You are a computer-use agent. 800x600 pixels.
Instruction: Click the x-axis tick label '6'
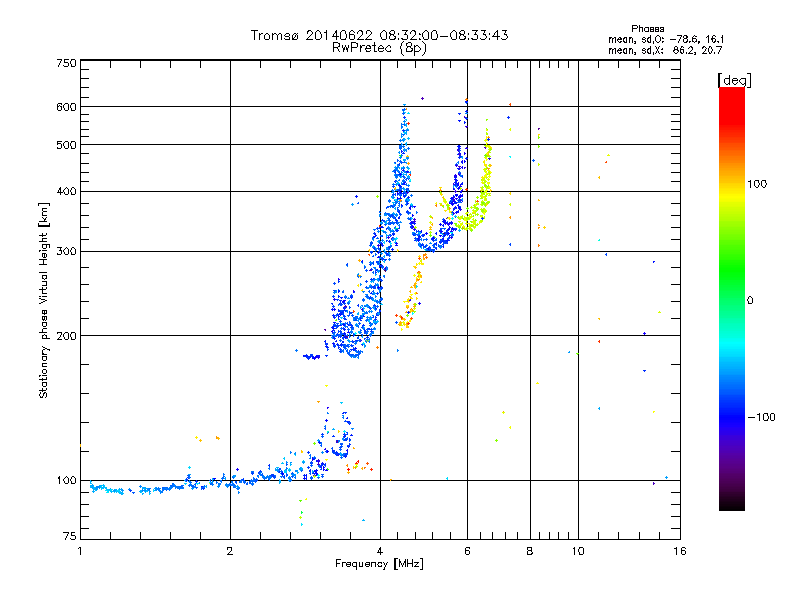coord(467,551)
